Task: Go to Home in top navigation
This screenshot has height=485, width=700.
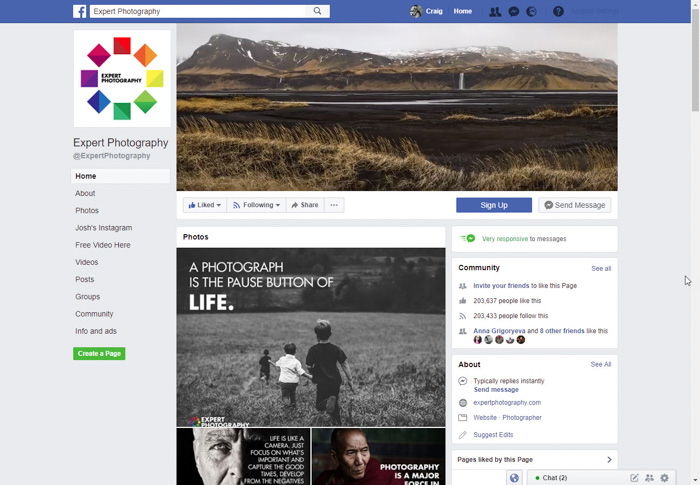Action: [x=462, y=11]
